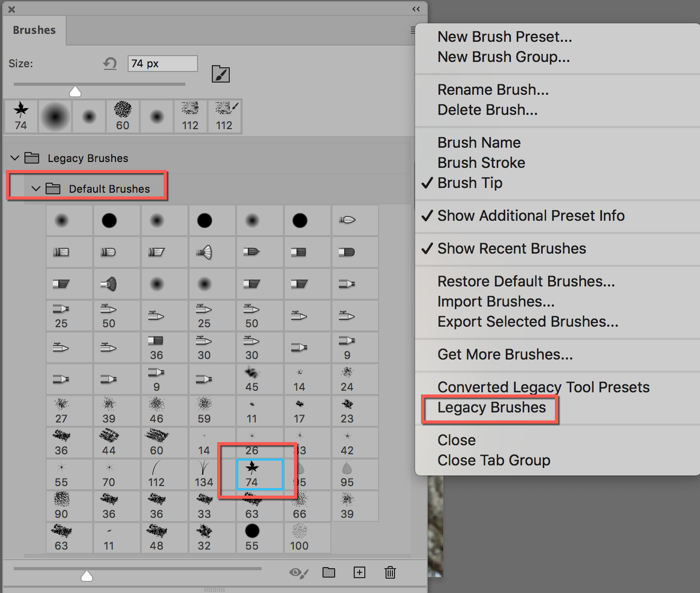Viewport: 700px width, 593px height.
Task: Collapse the Legacy Brushes folder
Action: pyautogui.click(x=14, y=158)
